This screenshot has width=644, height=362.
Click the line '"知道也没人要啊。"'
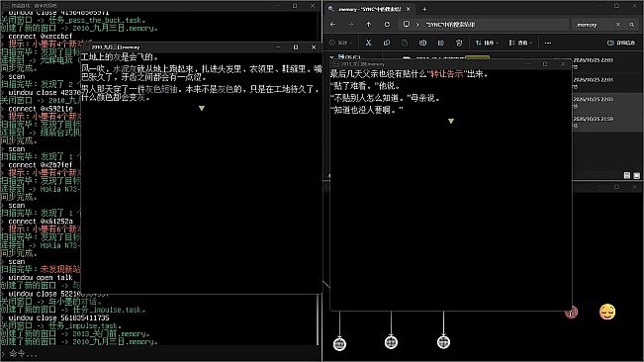point(367,110)
